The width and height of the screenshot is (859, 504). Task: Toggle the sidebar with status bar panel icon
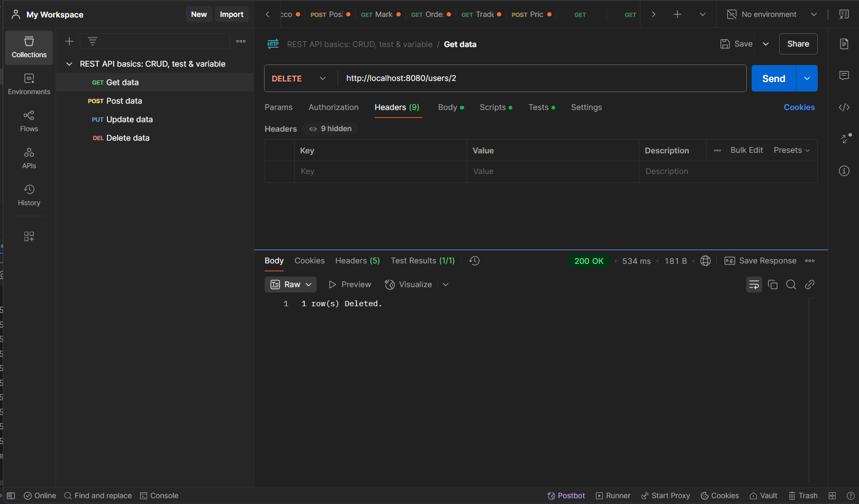coord(11,496)
